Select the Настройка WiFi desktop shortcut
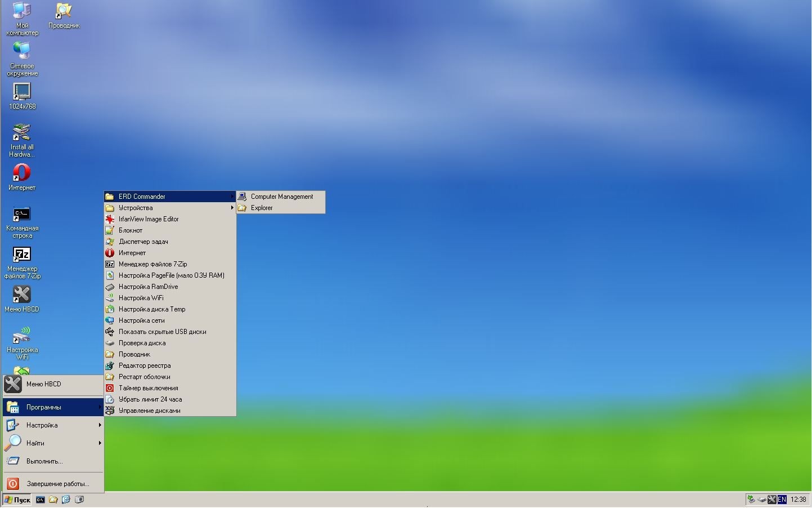Image resolution: width=812 pixels, height=508 pixels. [x=22, y=343]
